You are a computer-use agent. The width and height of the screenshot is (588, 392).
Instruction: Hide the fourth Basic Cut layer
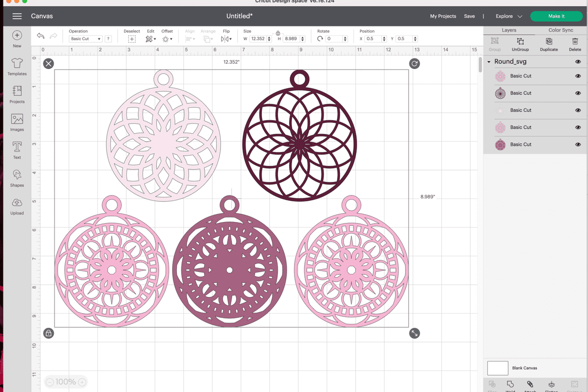578,127
